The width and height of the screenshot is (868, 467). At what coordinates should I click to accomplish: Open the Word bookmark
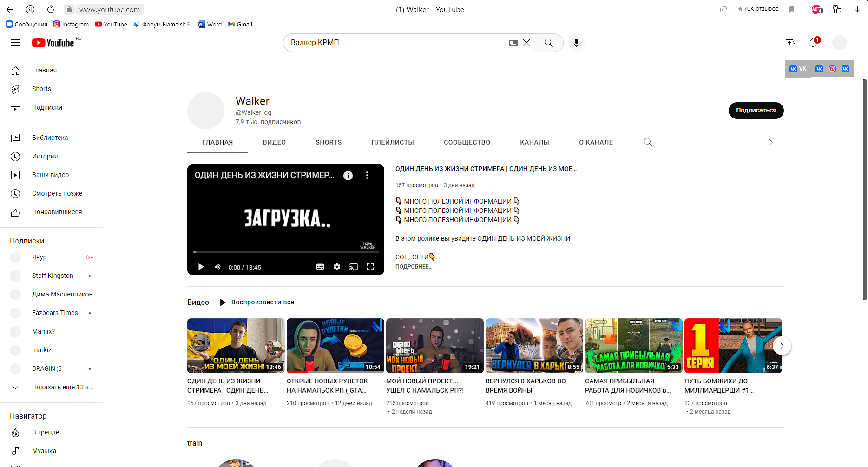[x=210, y=24]
